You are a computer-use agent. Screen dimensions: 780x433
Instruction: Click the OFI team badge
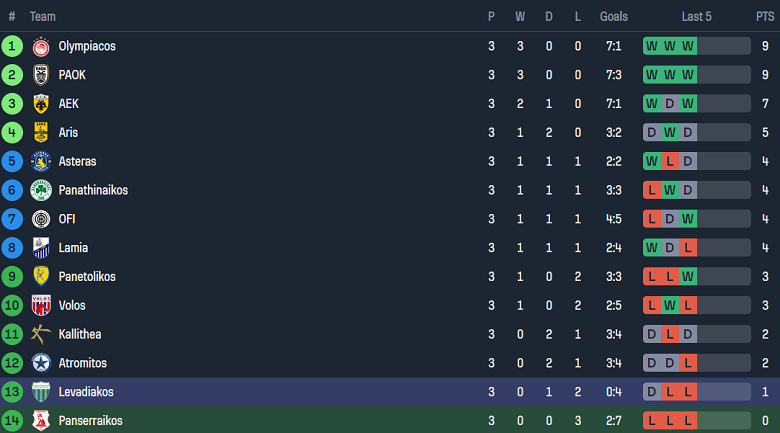pyautogui.click(x=41, y=219)
